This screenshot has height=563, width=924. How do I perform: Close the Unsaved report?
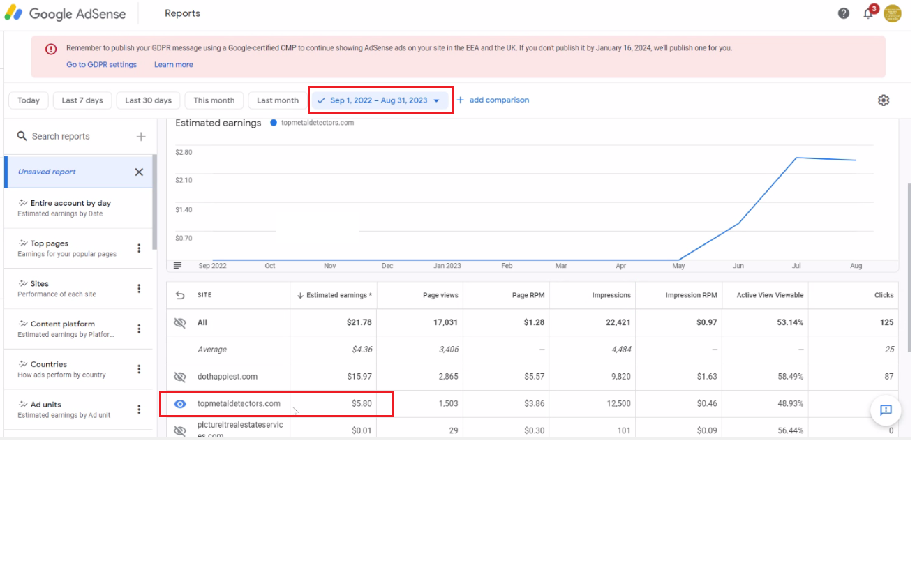click(139, 172)
